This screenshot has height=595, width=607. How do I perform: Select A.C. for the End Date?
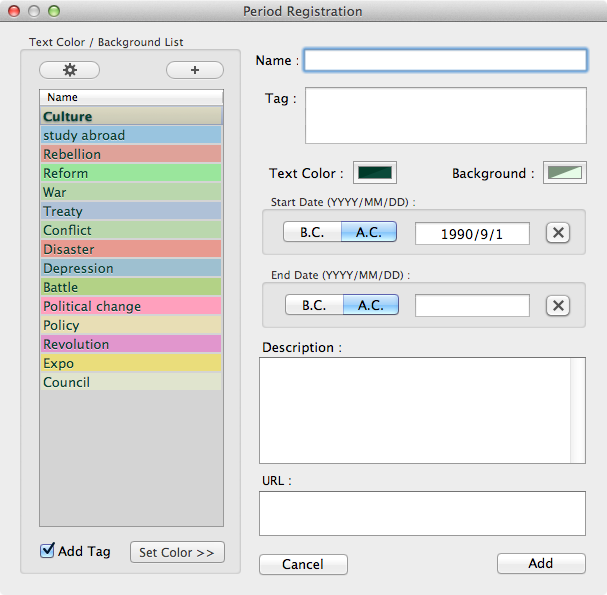click(x=370, y=306)
